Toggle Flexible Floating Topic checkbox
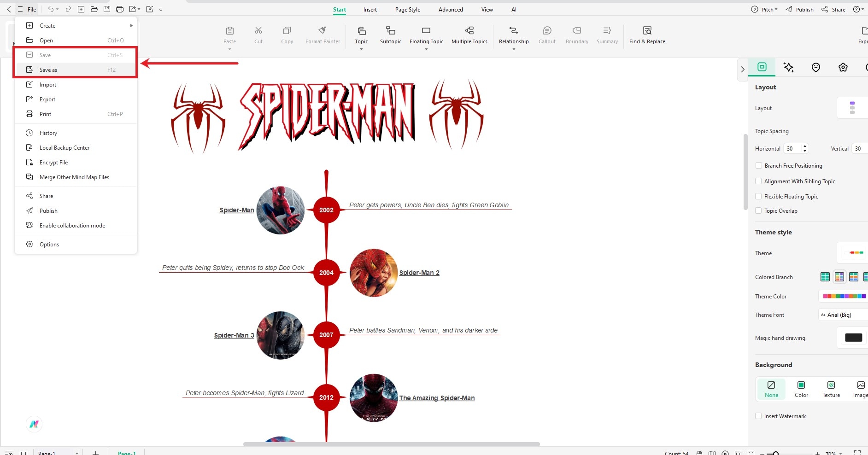The image size is (868, 455). pyautogui.click(x=759, y=196)
